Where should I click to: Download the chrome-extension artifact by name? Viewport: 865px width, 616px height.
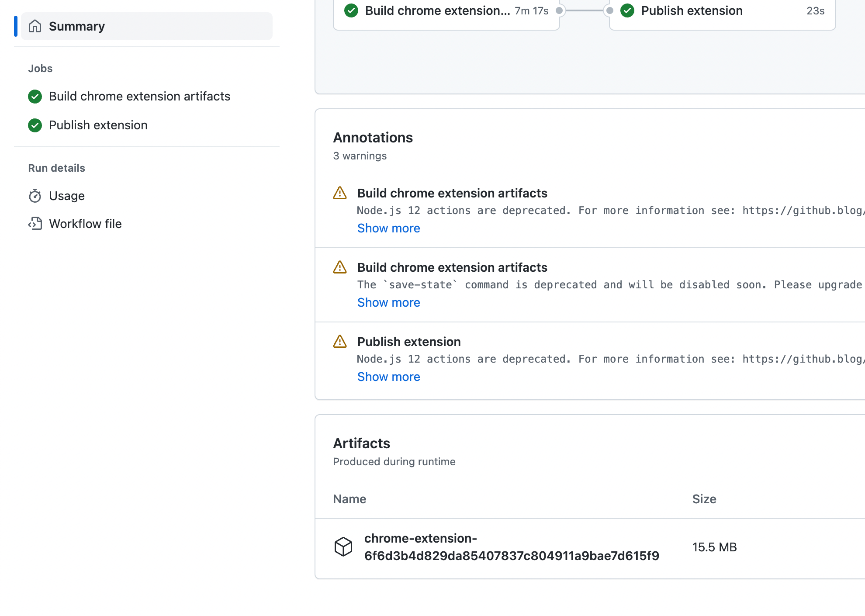point(511,547)
